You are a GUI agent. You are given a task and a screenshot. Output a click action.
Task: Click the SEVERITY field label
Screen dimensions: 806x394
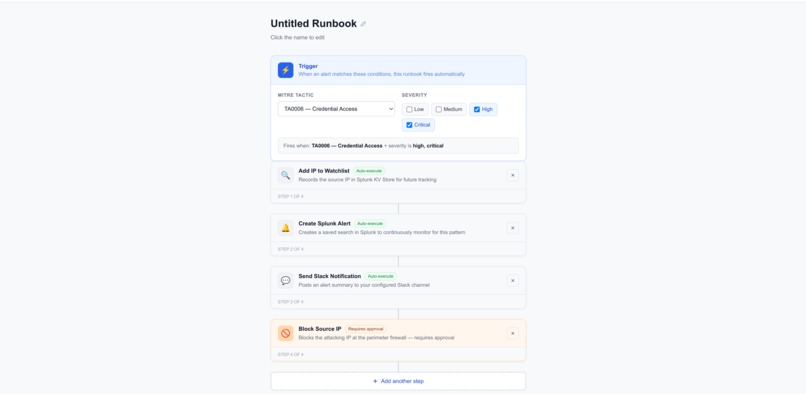414,95
